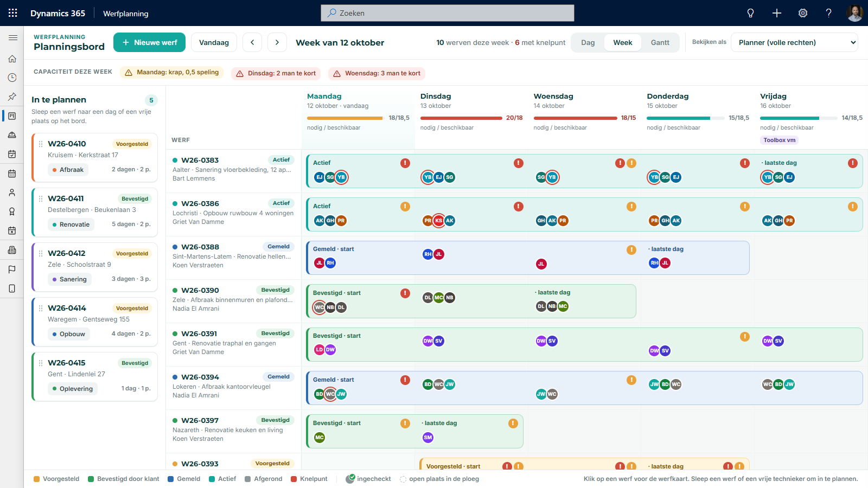The width and height of the screenshot is (868, 488).
Task: Open the flag icon in sidebar
Action: tap(12, 269)
